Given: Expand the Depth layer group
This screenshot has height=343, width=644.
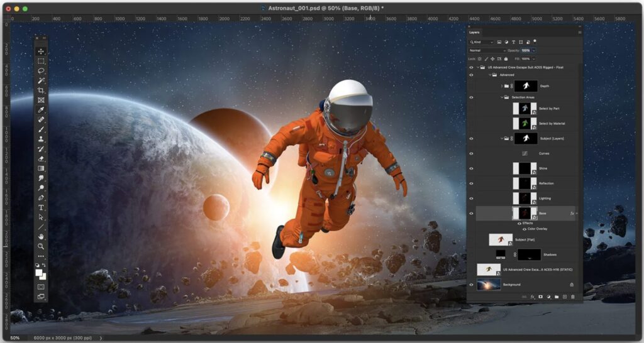Looking at the screenshot, I should pos(501,86).
